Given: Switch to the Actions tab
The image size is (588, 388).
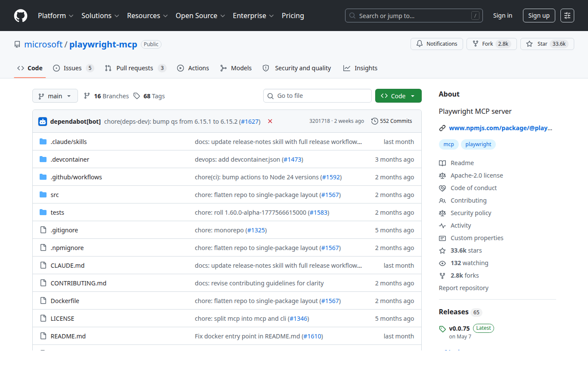Looking at the screenshot, I should 193,68.
